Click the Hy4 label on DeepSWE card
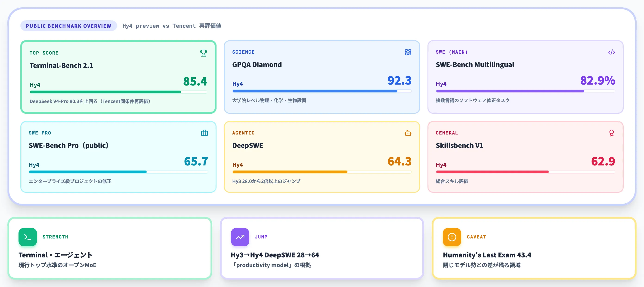Screen dimensions: 644x287 pos(238,165)
